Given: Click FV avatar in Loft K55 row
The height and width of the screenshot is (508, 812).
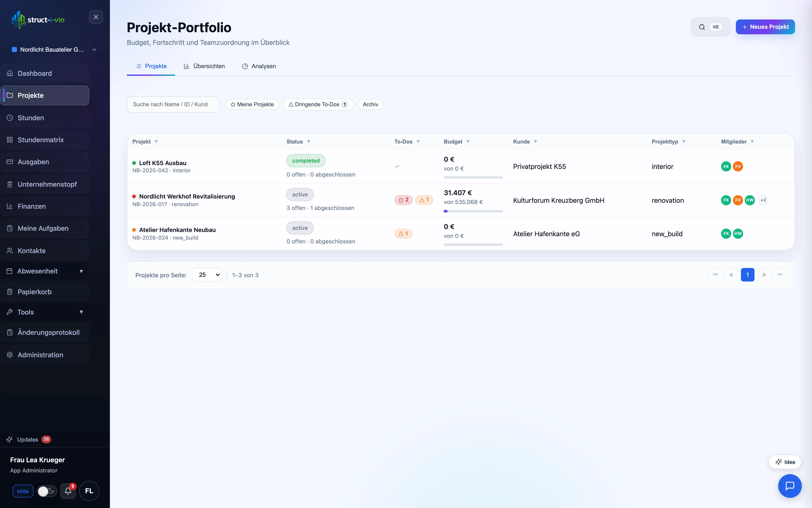Looking at the screenshot, I should [738, 166].
